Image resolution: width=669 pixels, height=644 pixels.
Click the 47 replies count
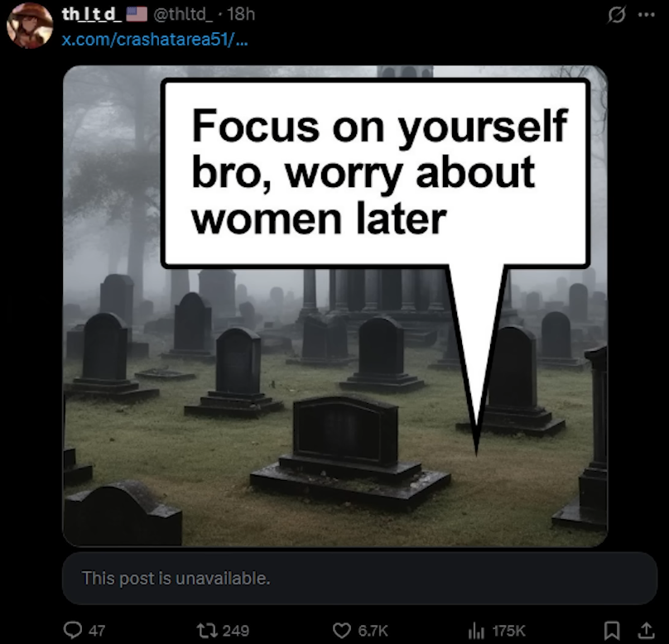[x=97, y=631]
